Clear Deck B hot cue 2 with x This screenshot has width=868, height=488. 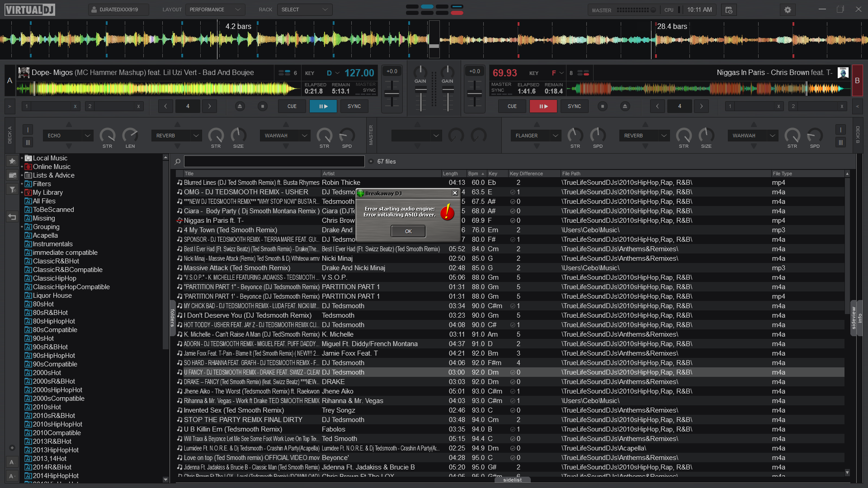pos(842,107)
